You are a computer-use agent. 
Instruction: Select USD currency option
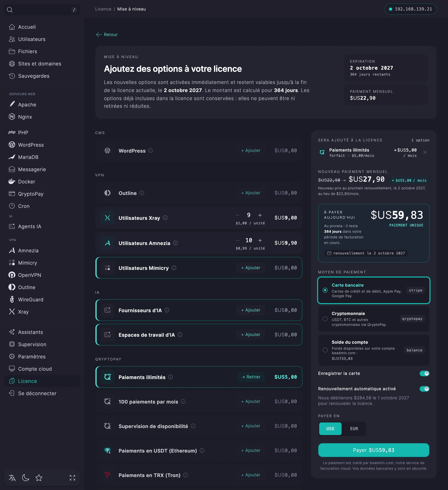(330, 429)
